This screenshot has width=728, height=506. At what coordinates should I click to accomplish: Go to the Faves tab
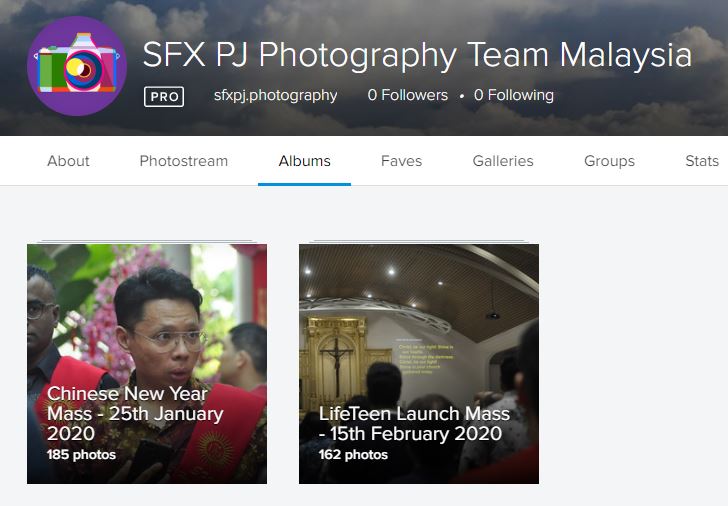point(401,161)
